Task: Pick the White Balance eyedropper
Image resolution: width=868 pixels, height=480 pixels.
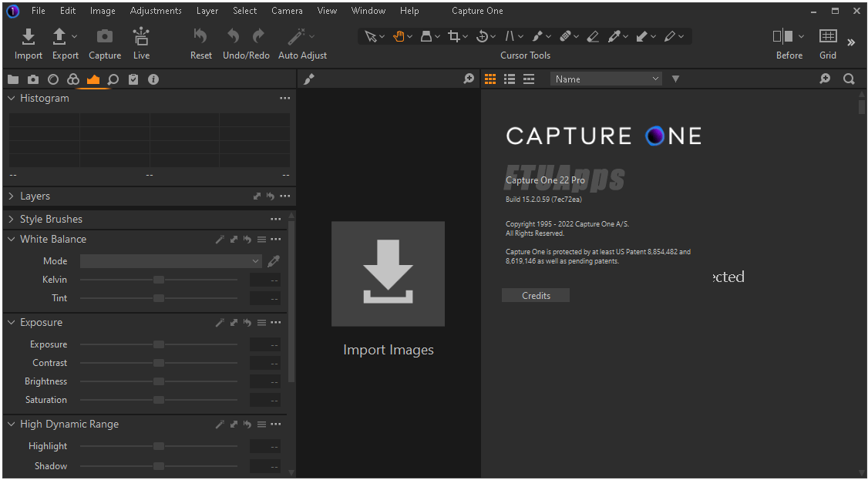Action: [273, 261]
